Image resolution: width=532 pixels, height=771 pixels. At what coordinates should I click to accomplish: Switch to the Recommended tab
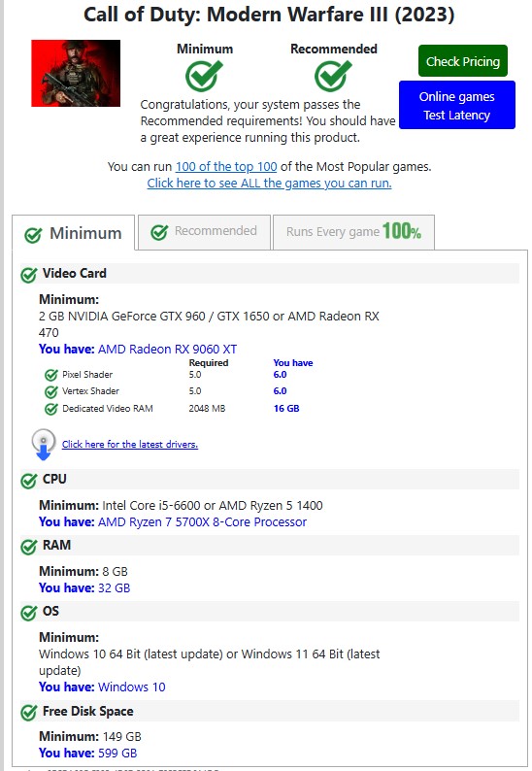(204, 232)
